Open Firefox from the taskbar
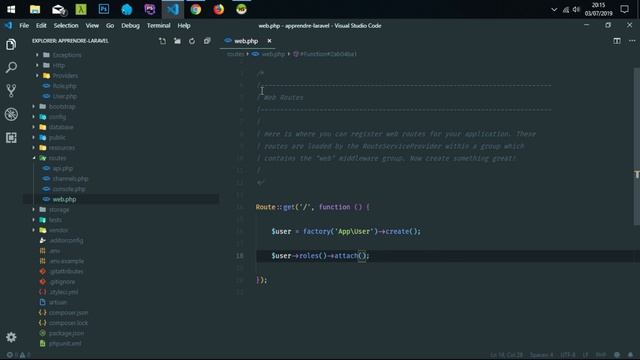 coord(218,9)
